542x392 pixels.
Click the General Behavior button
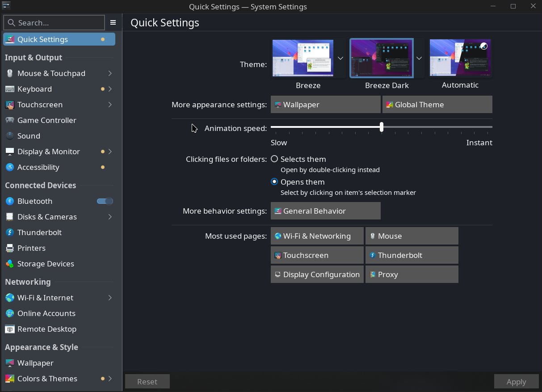(x=325, y=211)
